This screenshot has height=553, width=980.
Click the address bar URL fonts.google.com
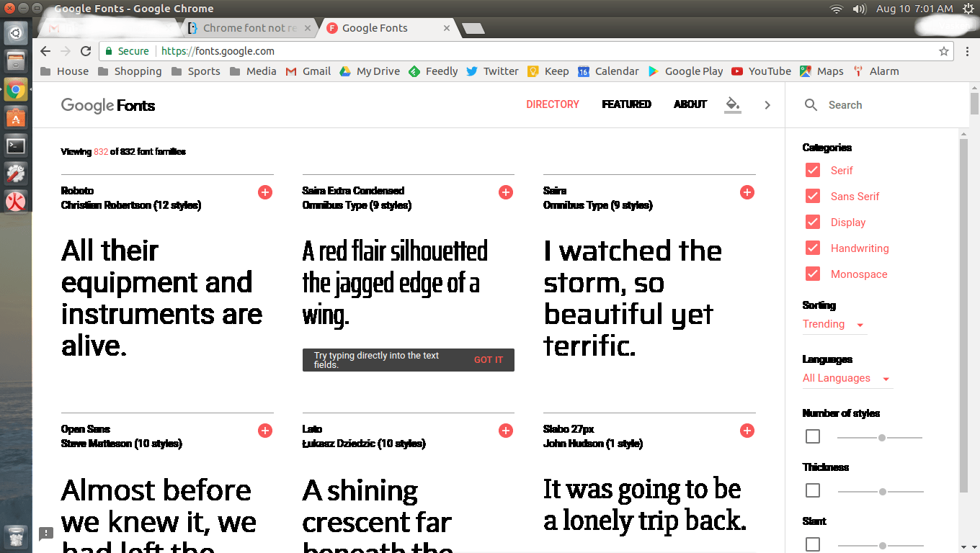tap(218, 51)
